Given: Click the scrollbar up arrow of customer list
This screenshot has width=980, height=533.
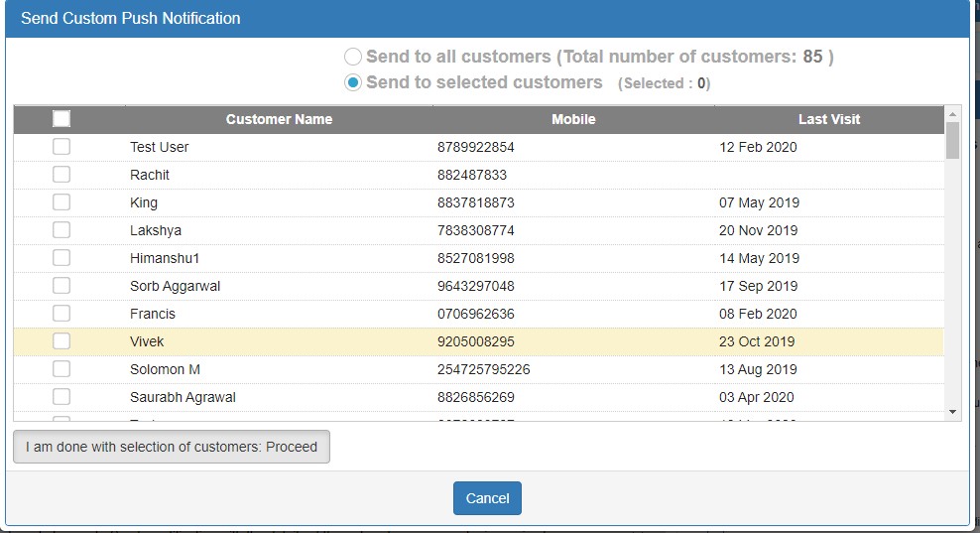Looking at the screenshot, I should point(952,114).
